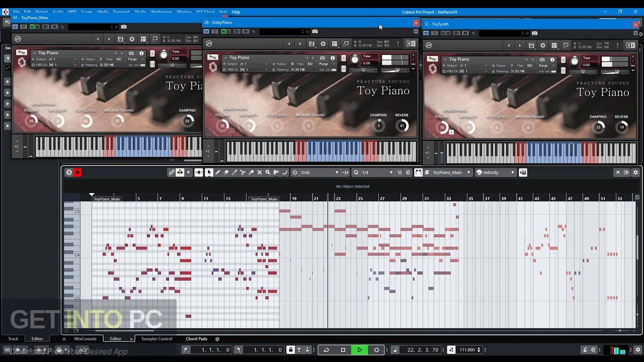Toggle Acoustic Feedback speaker icon
The height and width of the screenshot is (362, 644).
tap(198, 172)
